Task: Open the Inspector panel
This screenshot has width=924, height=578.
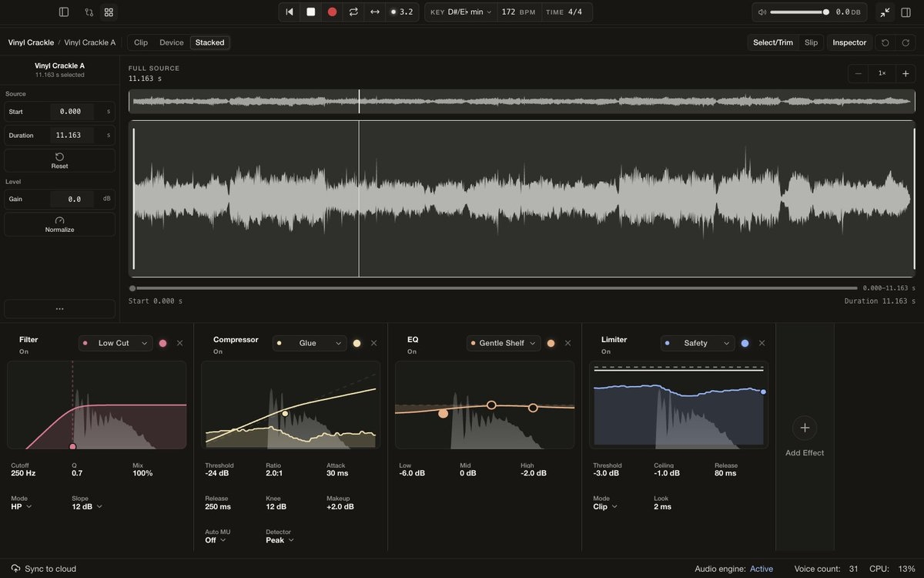Action: pos(849,42)
